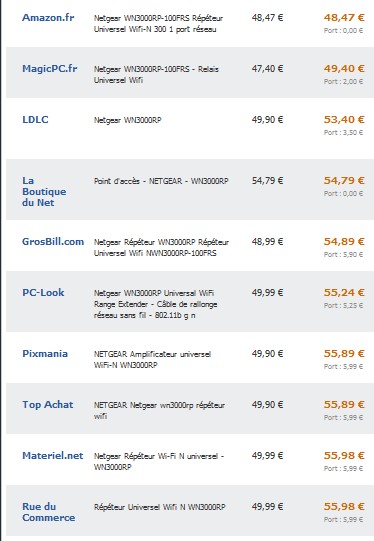Open La Boutique du Net store link
The width and height of the screenshot is (374, 541).
[44, 191]
